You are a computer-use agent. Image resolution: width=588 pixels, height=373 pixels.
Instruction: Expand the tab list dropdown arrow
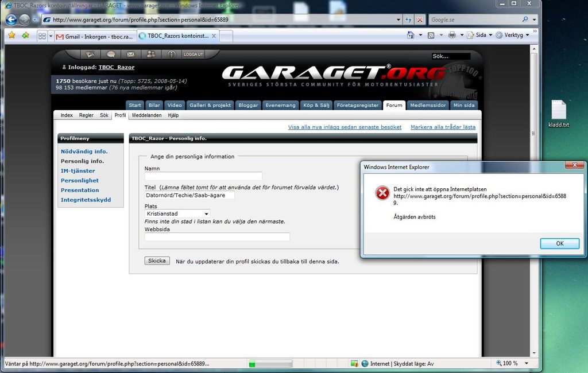tap(51, 36)
